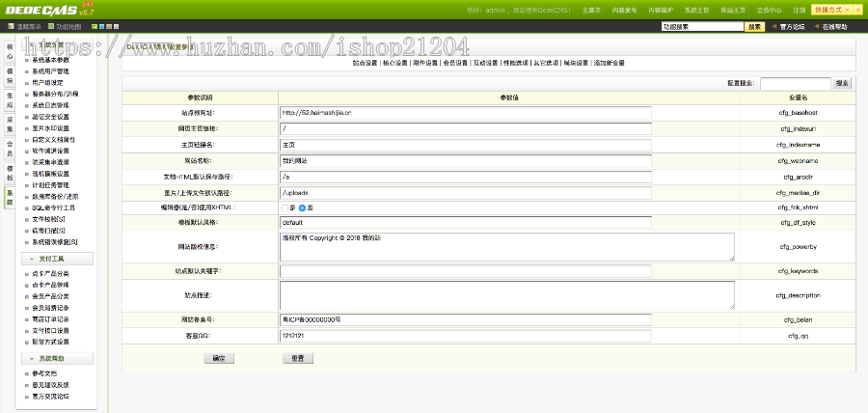The image size is (868, 413).
Task: Open the 生成 vertical side tab
Action: click(x=10, y=100)
